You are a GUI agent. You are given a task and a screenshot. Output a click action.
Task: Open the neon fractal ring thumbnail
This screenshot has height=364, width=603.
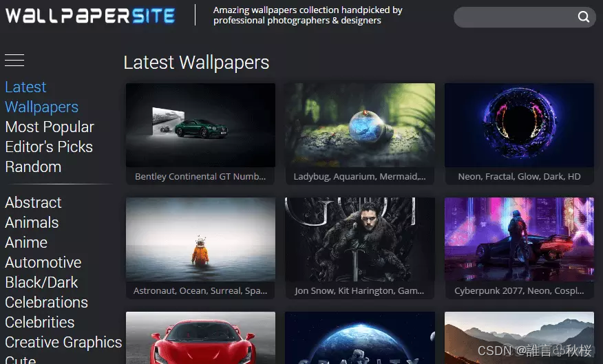[519, 125]
